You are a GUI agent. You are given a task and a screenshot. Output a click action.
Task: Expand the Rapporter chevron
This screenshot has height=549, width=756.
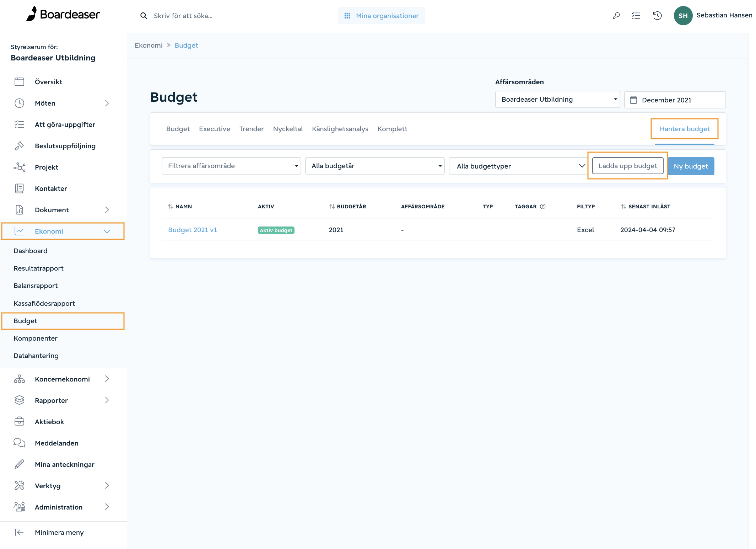[x=107, y=400]
